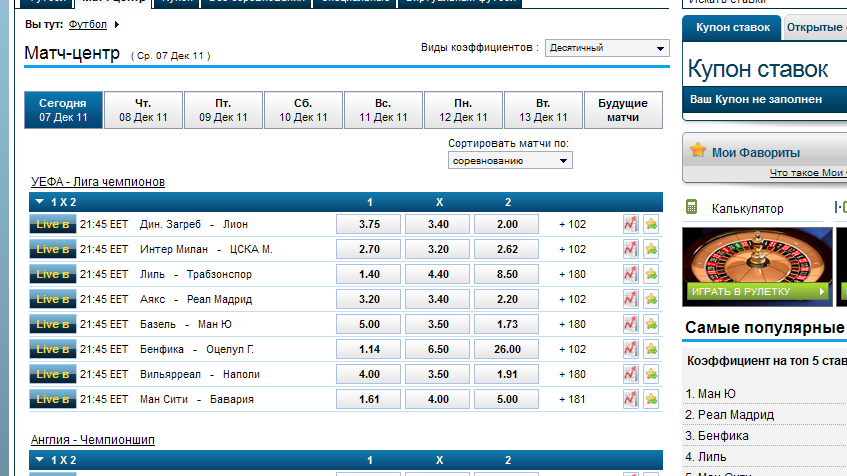
Task: Collapse the 1 X 2 section under Англия - Чемпионшип
Action: tap(39, 460)
